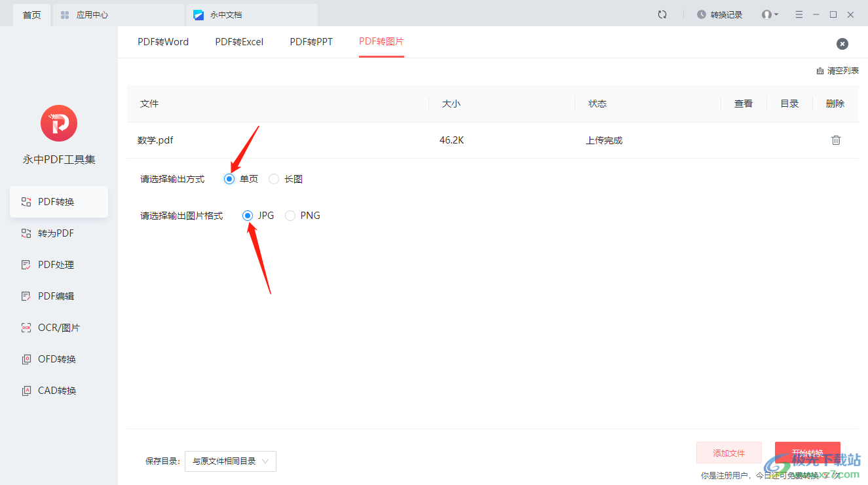Expand the 与原文件相同目录 save directory dropdown
The width and height of the screenshot is (868, 485).
pyautogui.click(x=231, y=461)
